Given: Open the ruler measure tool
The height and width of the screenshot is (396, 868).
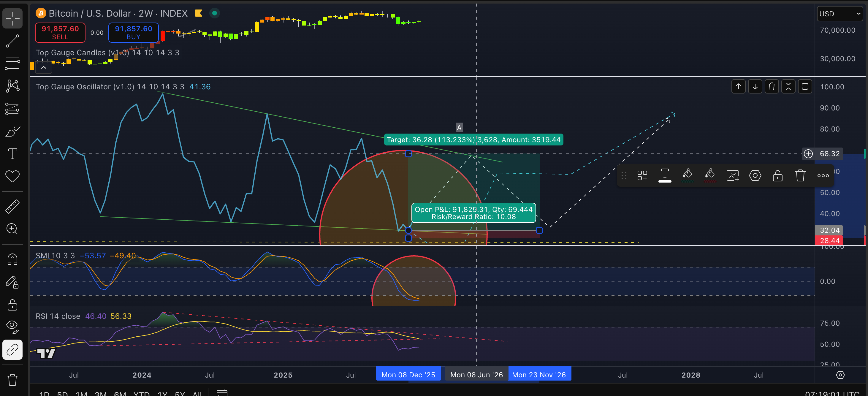Looking at the screenshot, I should [x=12, y=206].
